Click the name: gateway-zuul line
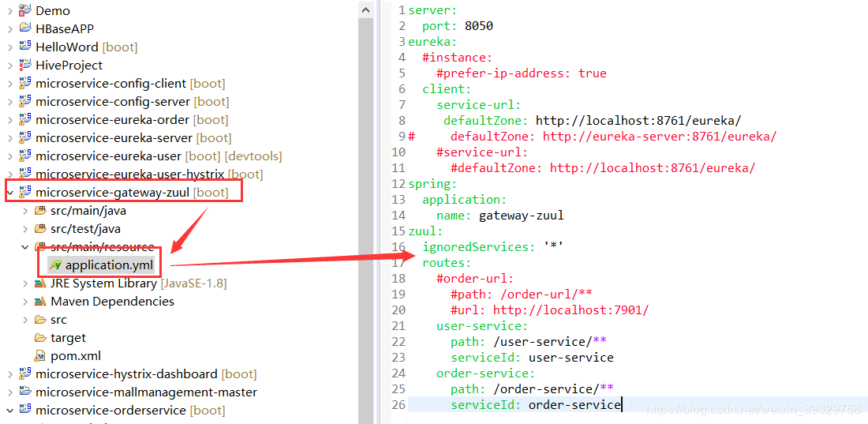Screen dimensions: 868x424 (x=499, y=215)
